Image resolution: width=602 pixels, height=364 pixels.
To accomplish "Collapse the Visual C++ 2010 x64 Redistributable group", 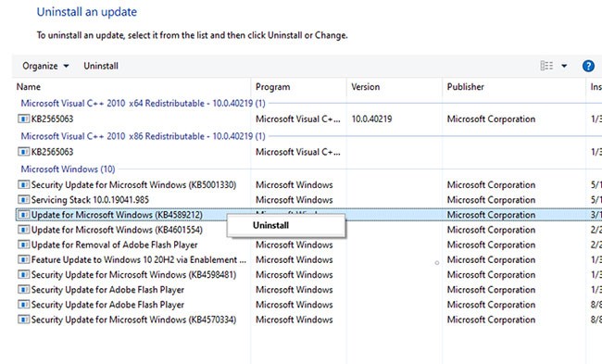I will [143, 104].
